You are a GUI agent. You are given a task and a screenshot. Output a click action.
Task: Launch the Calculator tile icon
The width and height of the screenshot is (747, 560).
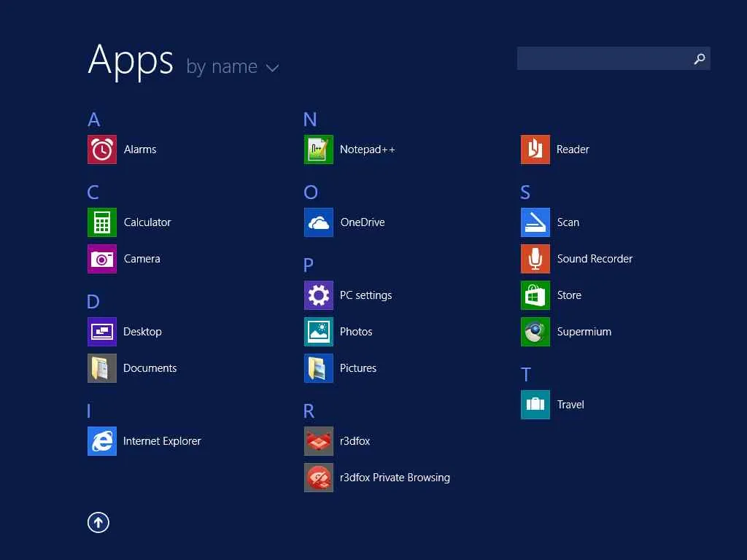pyautogui.click(x=102, y=222)
